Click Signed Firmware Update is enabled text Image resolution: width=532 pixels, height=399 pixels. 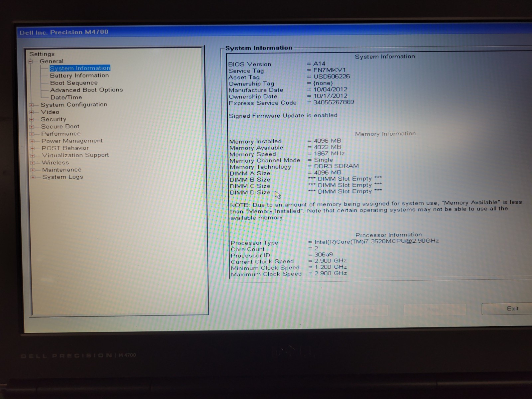(x=283, y=116)
